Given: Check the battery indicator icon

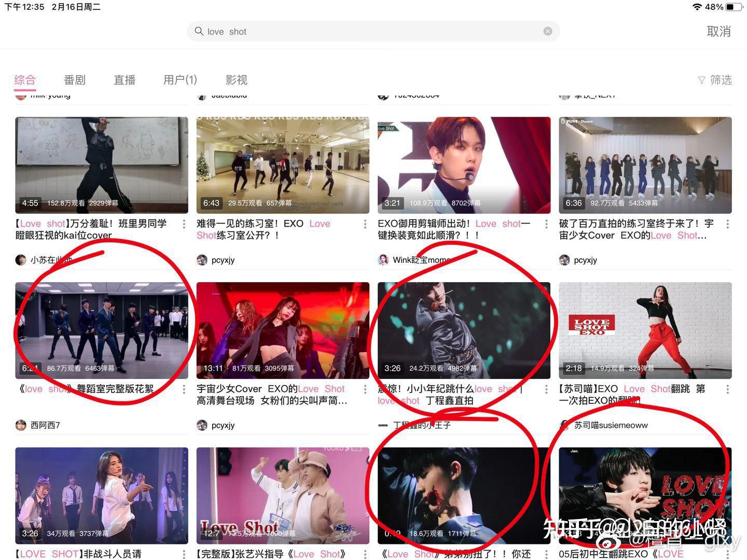Looking at the screenshot, I should click(x=734, y=7).
